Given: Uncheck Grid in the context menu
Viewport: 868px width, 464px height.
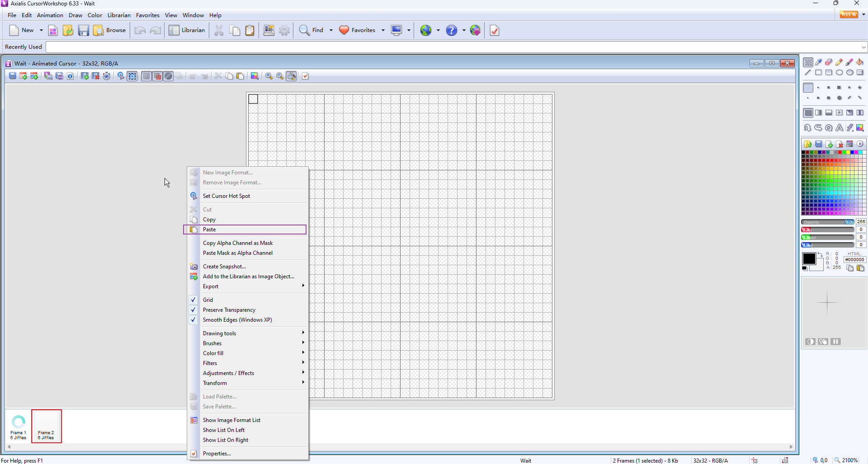Looking at the screenshot, I should [x=208, y=300].
